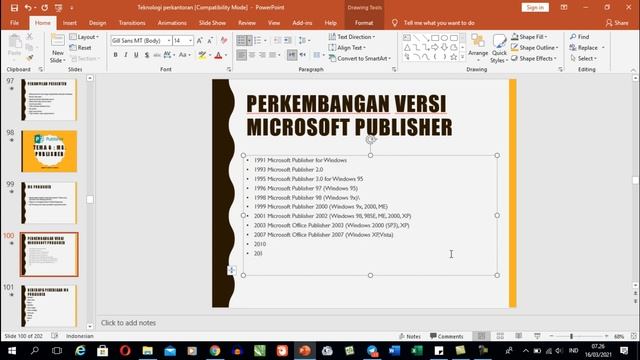Align text right
Screen dimensions: 640x360
point(262,55)
